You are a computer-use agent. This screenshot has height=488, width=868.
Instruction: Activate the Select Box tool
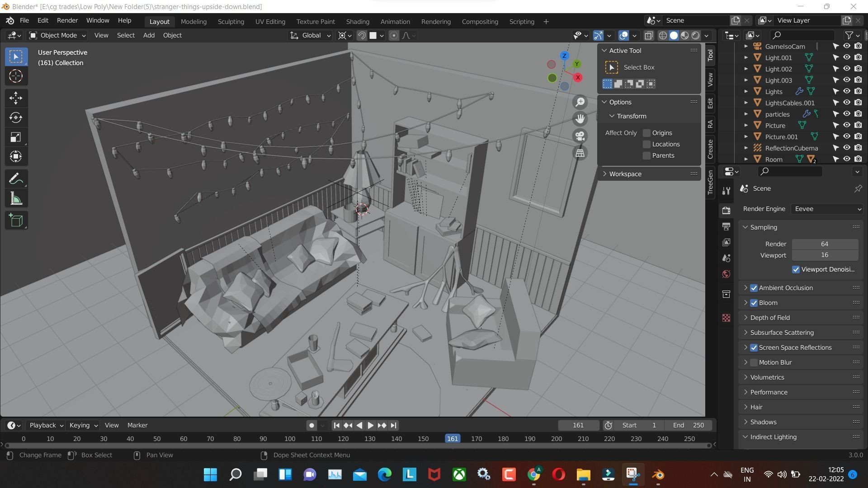(16, 56)
